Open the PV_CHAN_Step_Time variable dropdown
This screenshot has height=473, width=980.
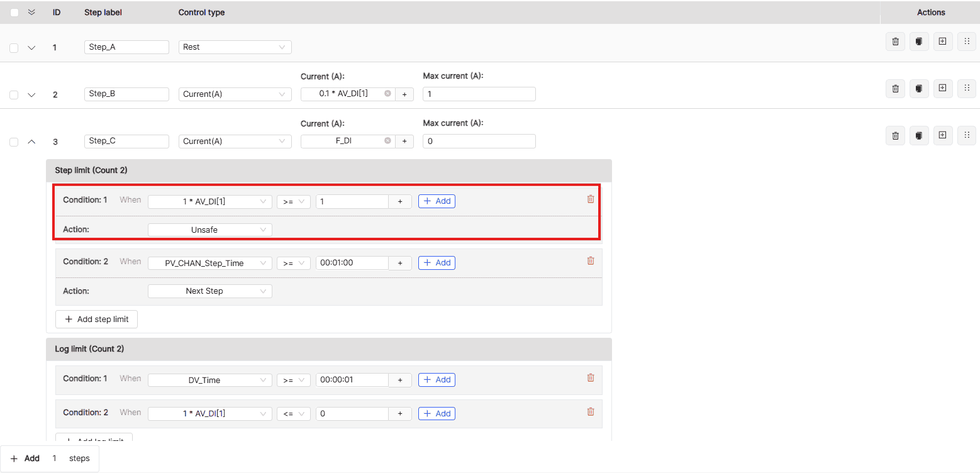pos(209,263)
